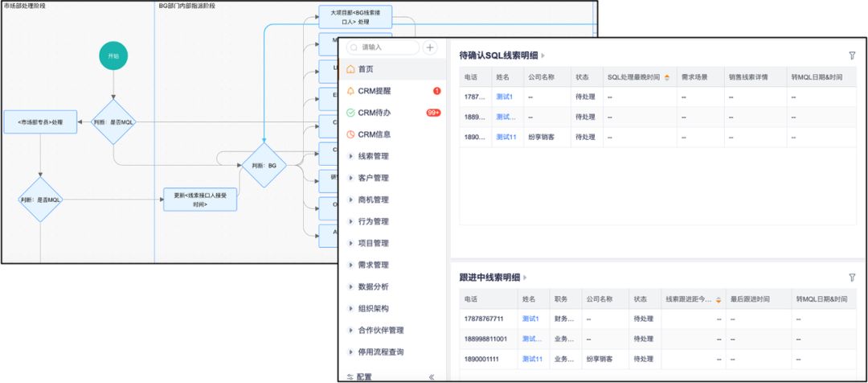Click 财务… cell in 测试1 row
The width and height of the screenshot is (868, 383).
[564, 319]
